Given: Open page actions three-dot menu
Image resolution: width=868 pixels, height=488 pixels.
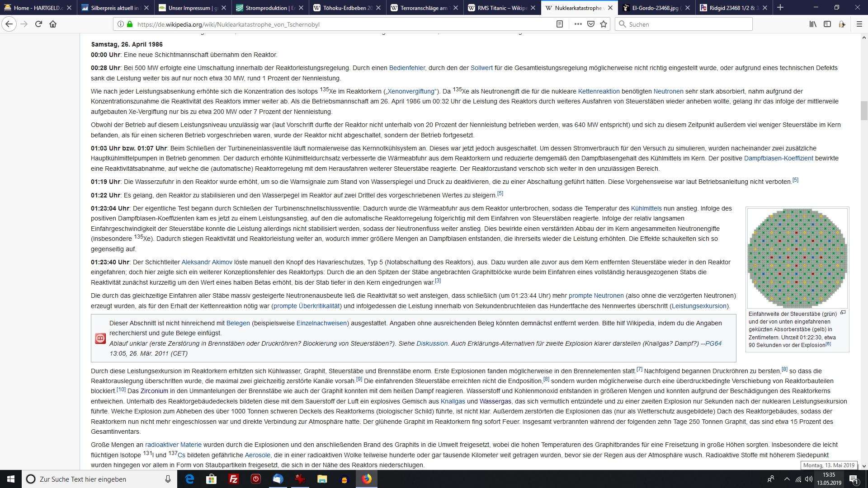Looking at the screenshot, I should click(x=578, y=24).
